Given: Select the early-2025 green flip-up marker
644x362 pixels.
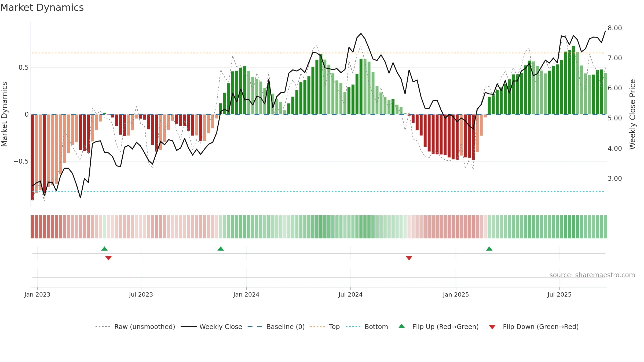Looking at the screenshot, I should pyautogui.click(x=489, y=249).
